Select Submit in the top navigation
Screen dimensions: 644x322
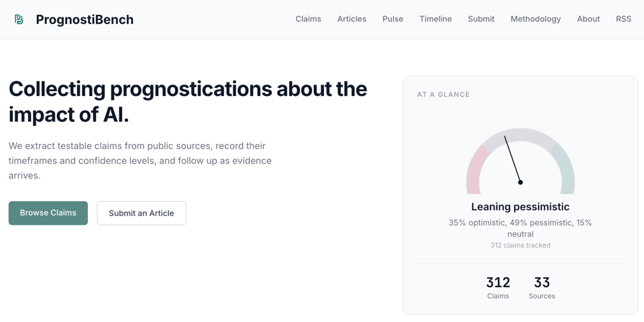click(481, 19)
